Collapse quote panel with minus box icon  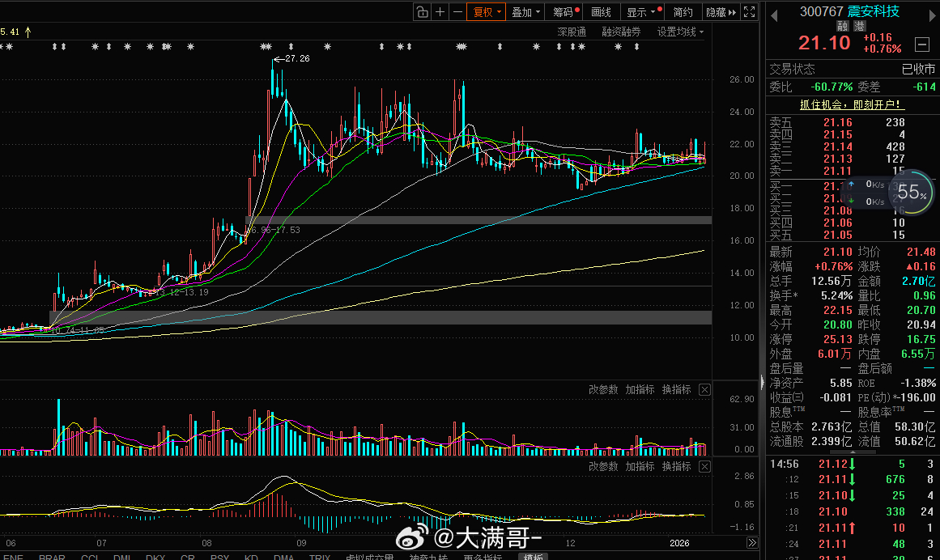[922, 44]
